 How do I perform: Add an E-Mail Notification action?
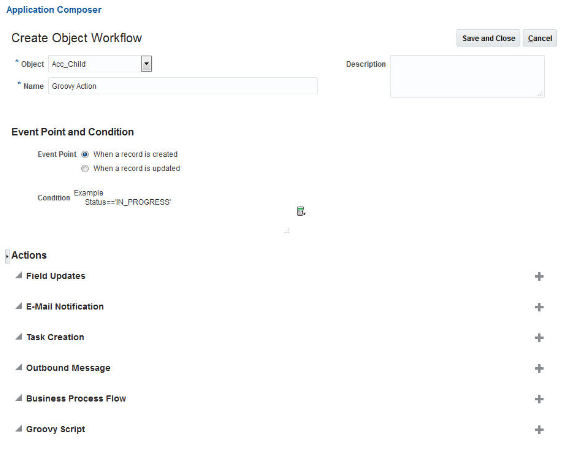pos(539,307)
